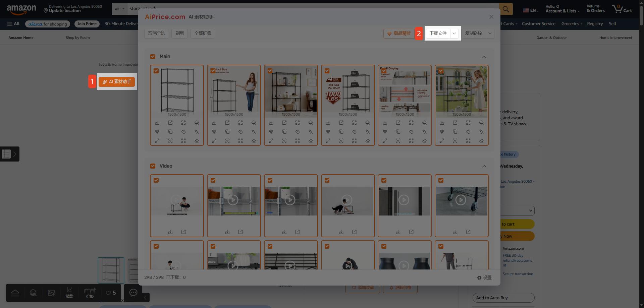The image size is (644, 308).
Task: Click the favorites heart showing 5
Action: [x=111, y=293]
